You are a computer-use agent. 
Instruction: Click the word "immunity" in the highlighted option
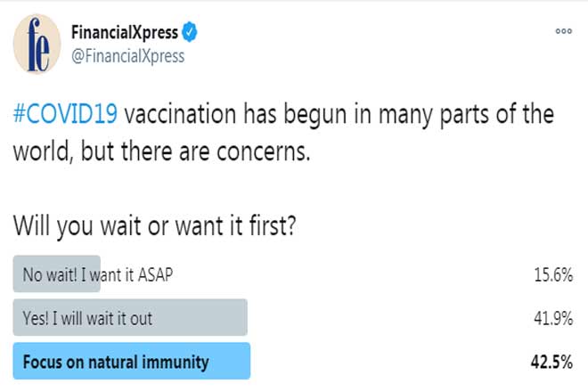(x=177, y=362)
